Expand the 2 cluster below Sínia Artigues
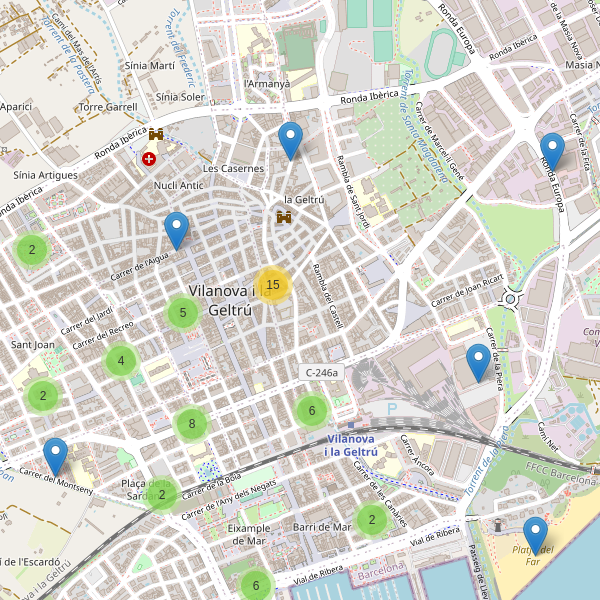 [x=32, y=250]
